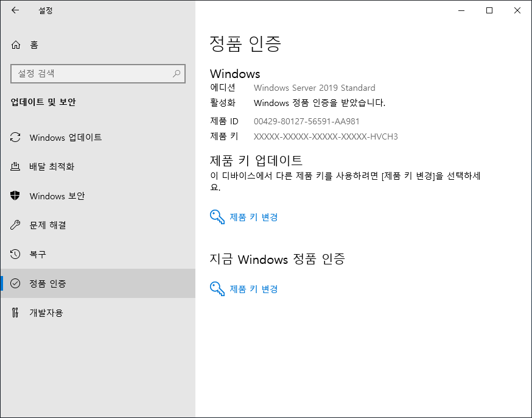Click 홈 label in sidebar
This screenshot has height=418, width=532.
pyautogui.click(x=34, y=45)
